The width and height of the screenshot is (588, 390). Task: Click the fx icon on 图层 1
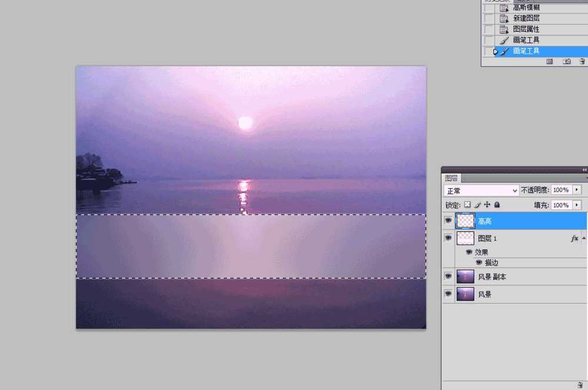click(x=574, y=238)
